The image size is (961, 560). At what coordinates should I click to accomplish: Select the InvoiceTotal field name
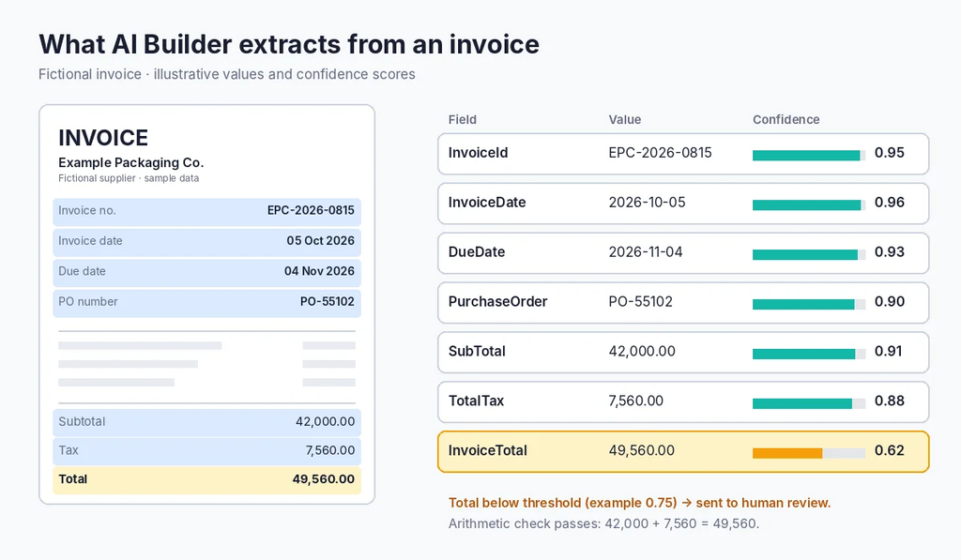click(487, 450)
